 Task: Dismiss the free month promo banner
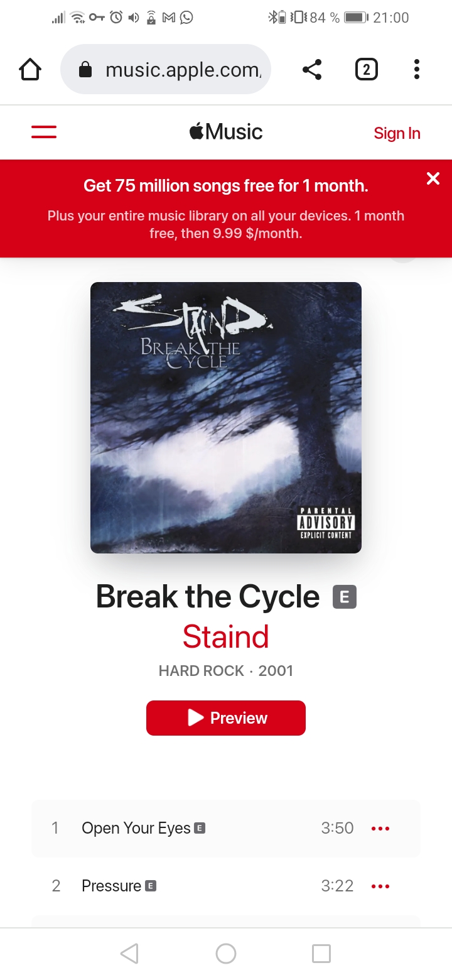pos(433,178)
